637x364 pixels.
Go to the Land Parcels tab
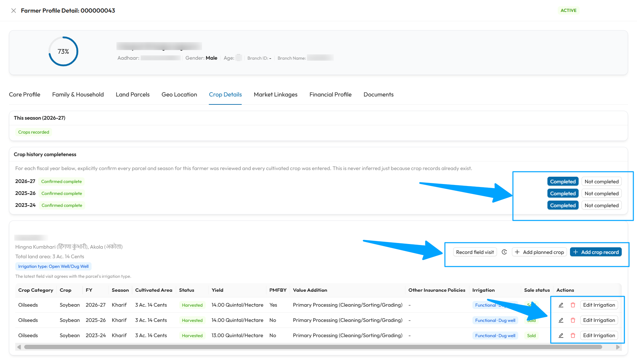tap(133, 94)
